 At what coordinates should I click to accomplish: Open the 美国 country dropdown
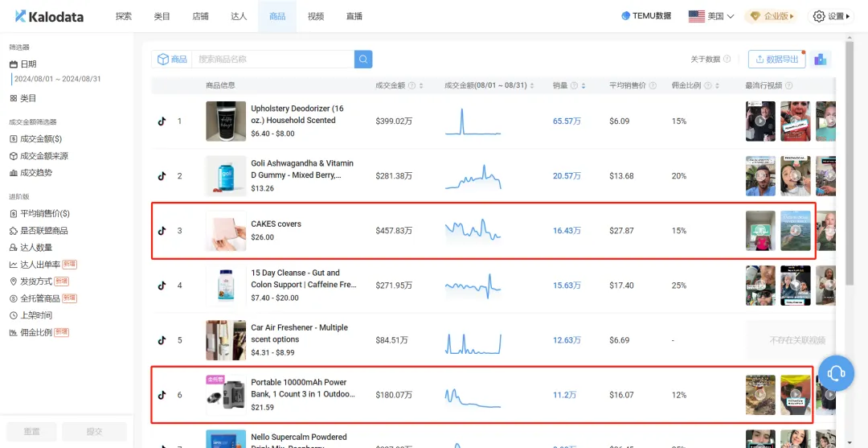tap(711, 16)
